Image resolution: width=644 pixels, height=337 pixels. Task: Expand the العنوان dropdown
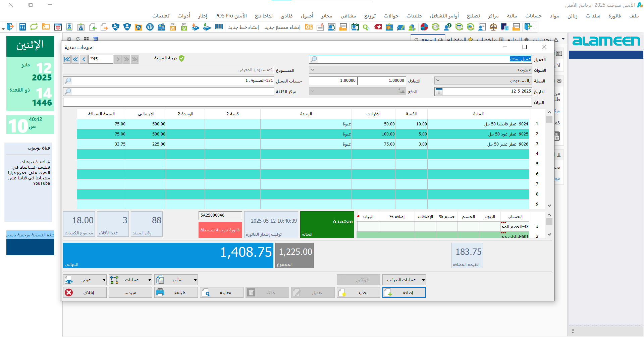coord(313,70)
